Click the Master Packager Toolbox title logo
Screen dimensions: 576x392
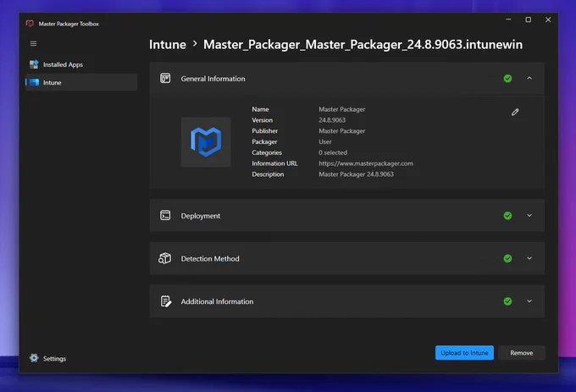coord(30,24)
